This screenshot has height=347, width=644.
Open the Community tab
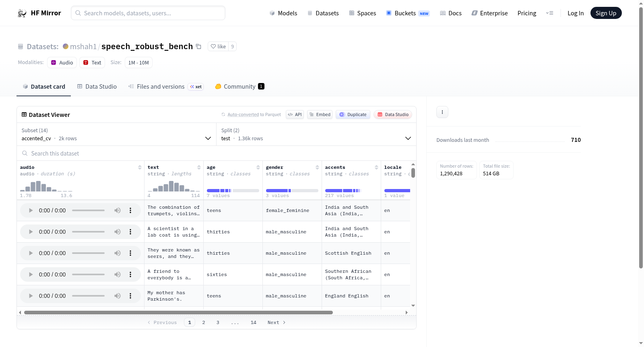tap(239, 86)
